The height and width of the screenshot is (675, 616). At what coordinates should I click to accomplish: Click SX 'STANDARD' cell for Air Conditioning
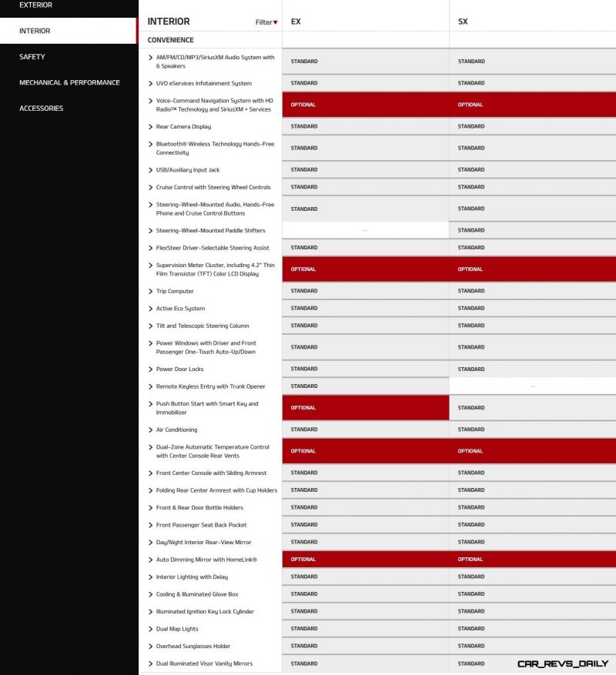[x=532, y=429]
